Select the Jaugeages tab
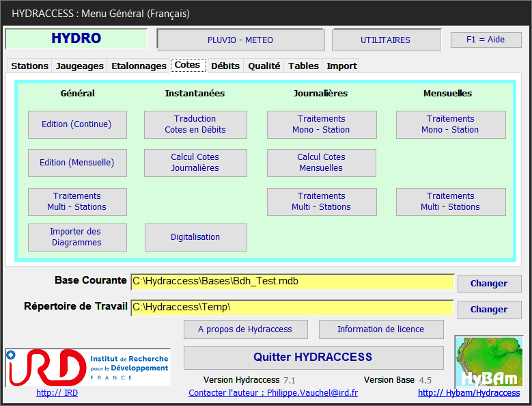This screenshot has width=532, height=406. coord(80,66)
